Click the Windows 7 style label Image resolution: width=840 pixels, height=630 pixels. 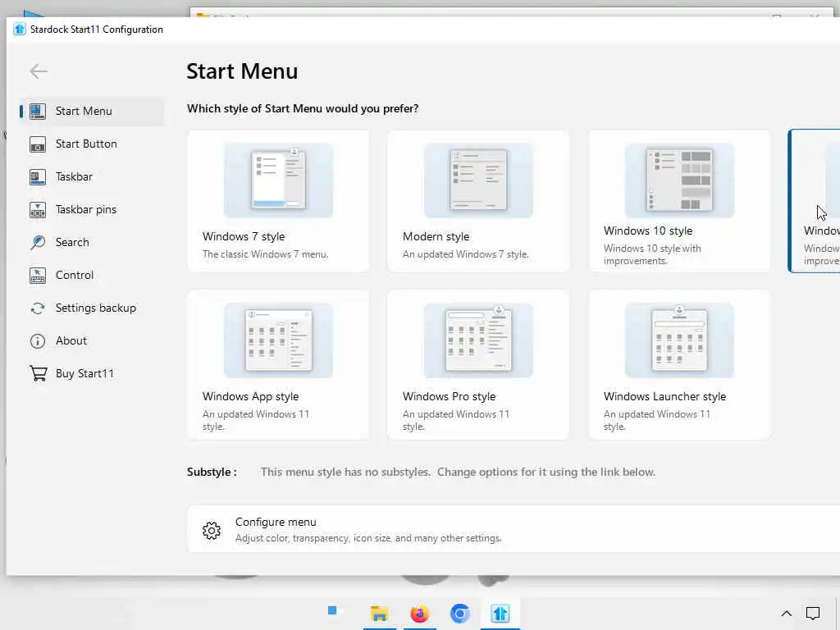(x=244, y=236)
